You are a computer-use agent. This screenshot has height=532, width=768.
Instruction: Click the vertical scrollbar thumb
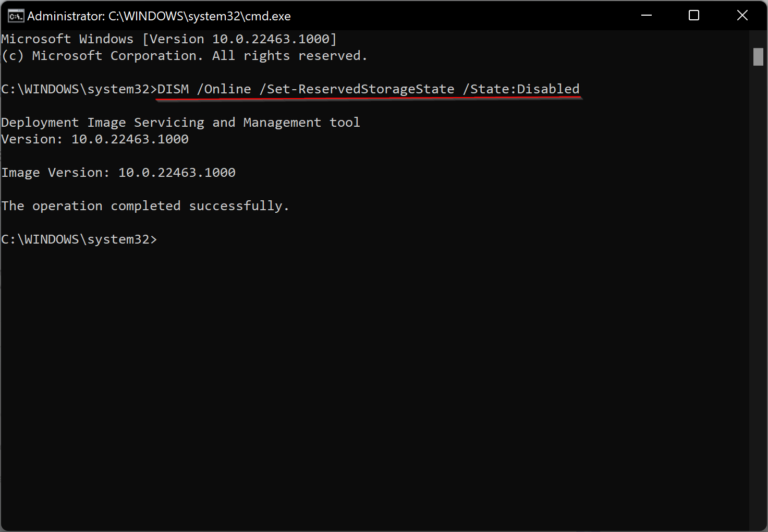[x=758, y=57]
